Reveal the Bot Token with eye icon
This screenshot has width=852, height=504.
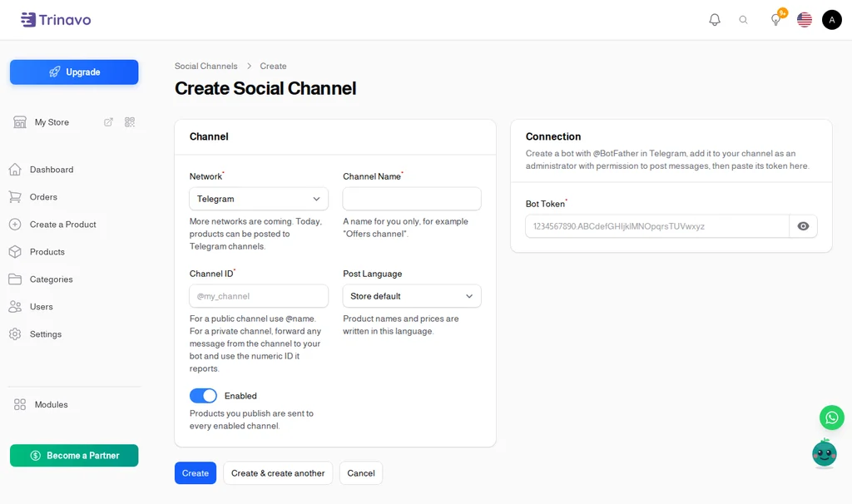pos(803,226)
